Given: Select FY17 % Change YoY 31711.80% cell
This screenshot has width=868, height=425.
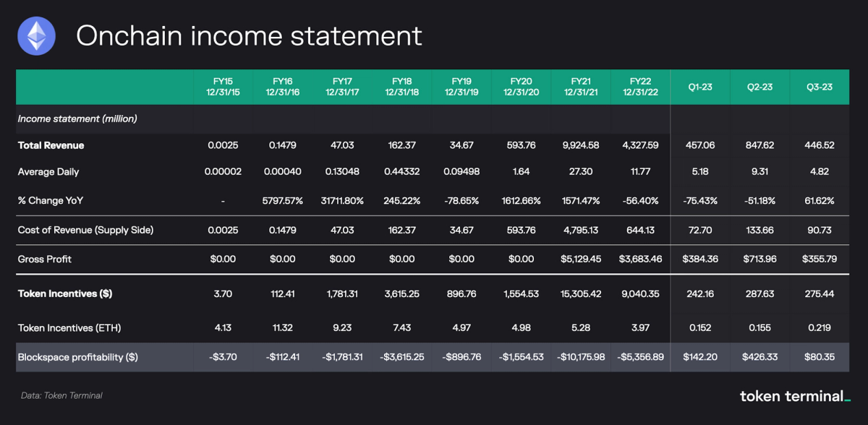Looking at the screenshot, I should click(342, 200).
